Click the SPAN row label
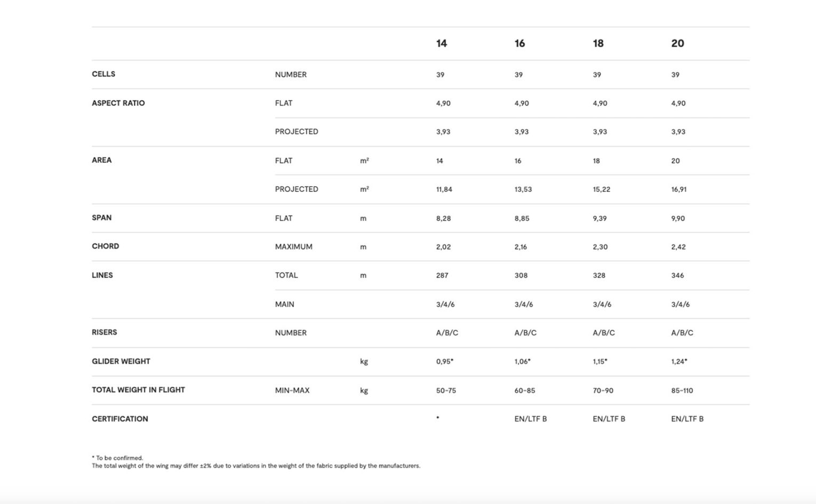816x504 pixels. pos(101,218)
